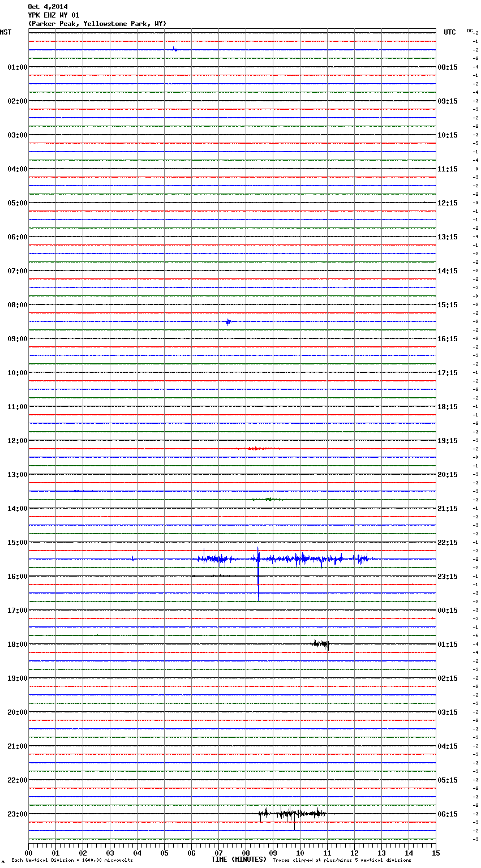Screen dimensions: 481x868
Task: Click the "(Parker Peak, Yellowstone Park, WY)" location label
Action: tap(97, 24)
